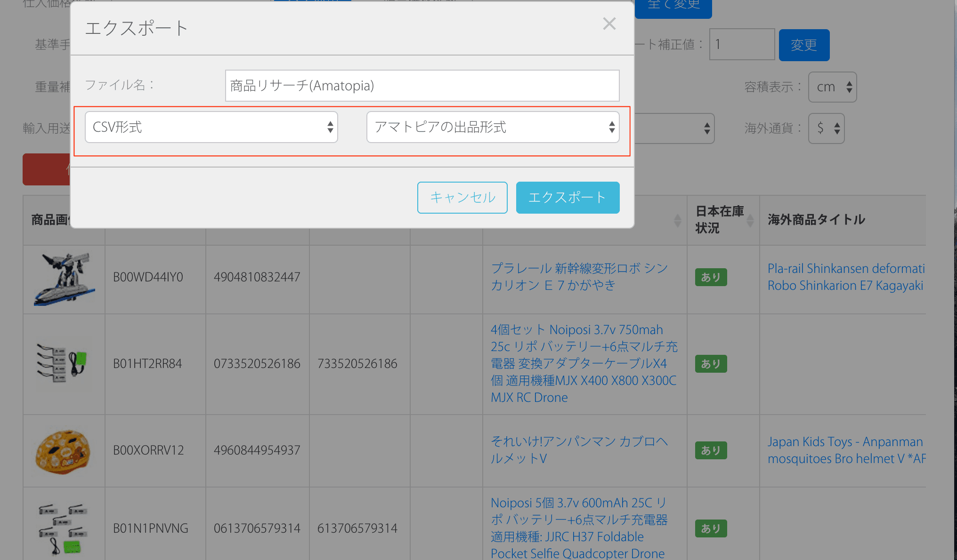Open the アマトピアの出品形式 dropdown
Screen dimensions: 957x560
(x=493, y=127)
